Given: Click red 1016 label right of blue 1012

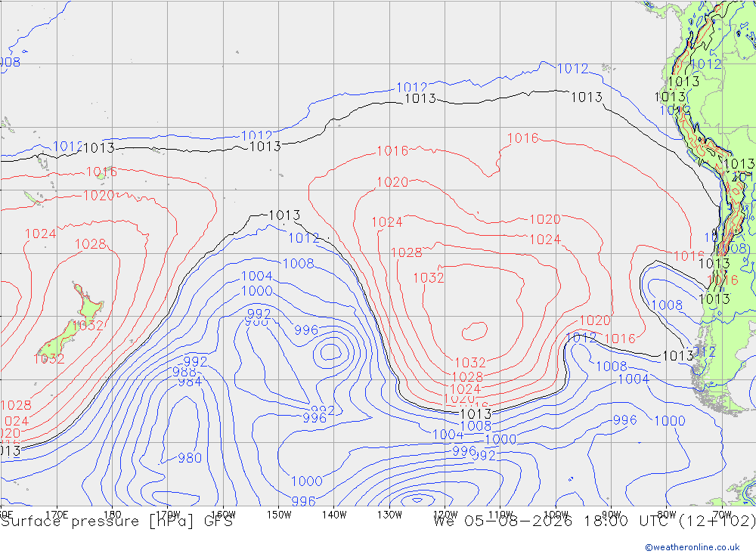Looking at the screenshot, I should coord(620,339).
